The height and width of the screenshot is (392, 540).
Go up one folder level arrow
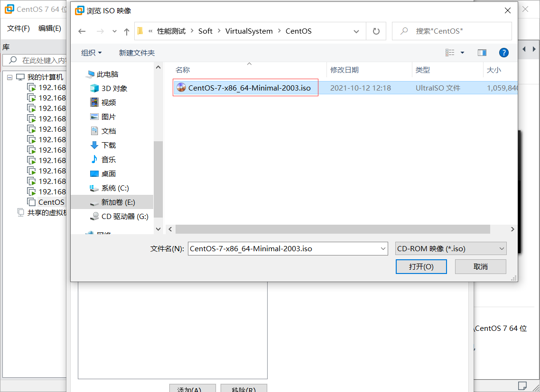126,31
